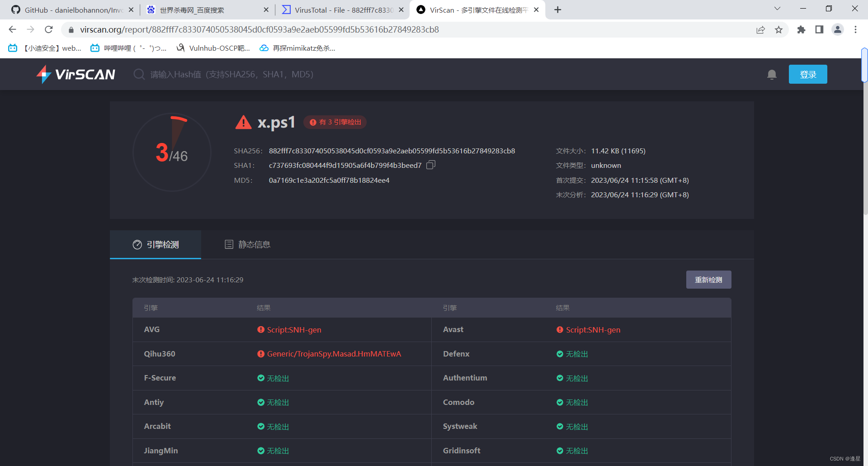
Task: Open the 再探mimikatz免杀 bookmark
Action: [x=297, y=48]
